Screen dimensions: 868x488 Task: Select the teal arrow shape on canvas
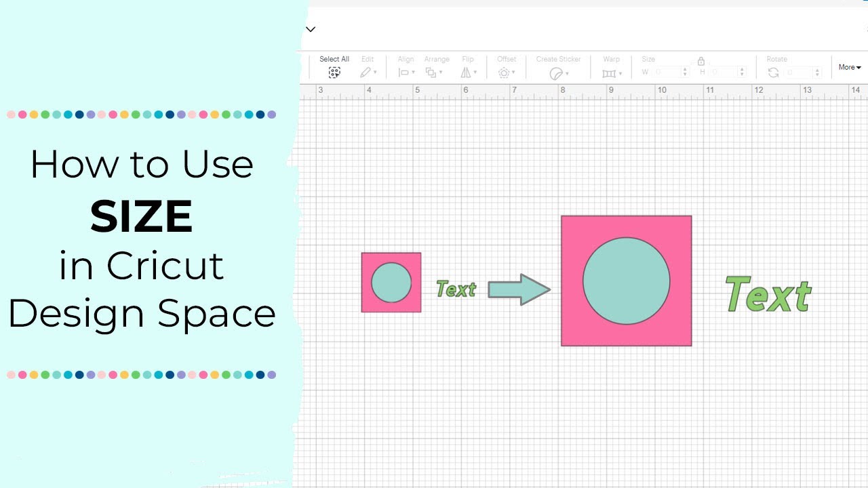point(519,289)
